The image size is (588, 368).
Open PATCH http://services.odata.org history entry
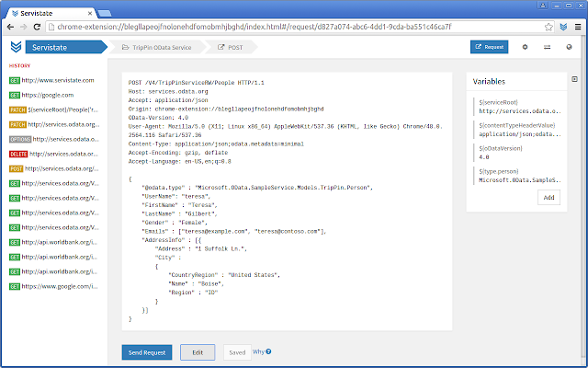click(55, 125)
